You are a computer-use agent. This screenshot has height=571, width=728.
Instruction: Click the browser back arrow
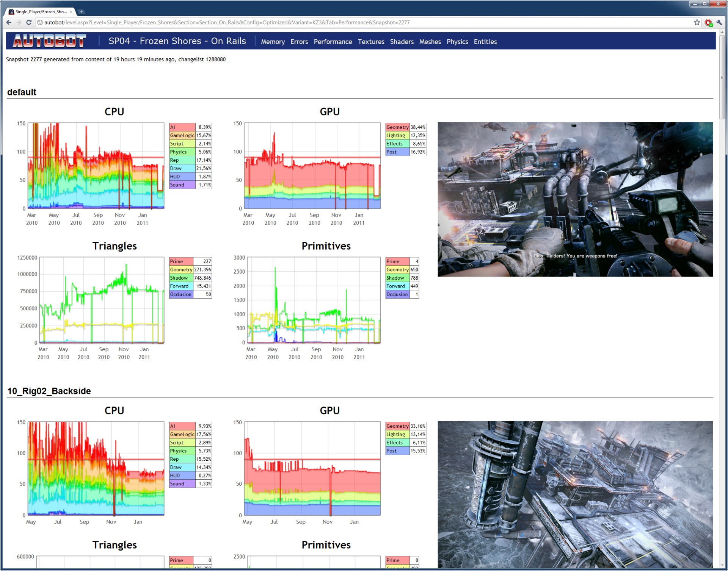pos(9,22)
